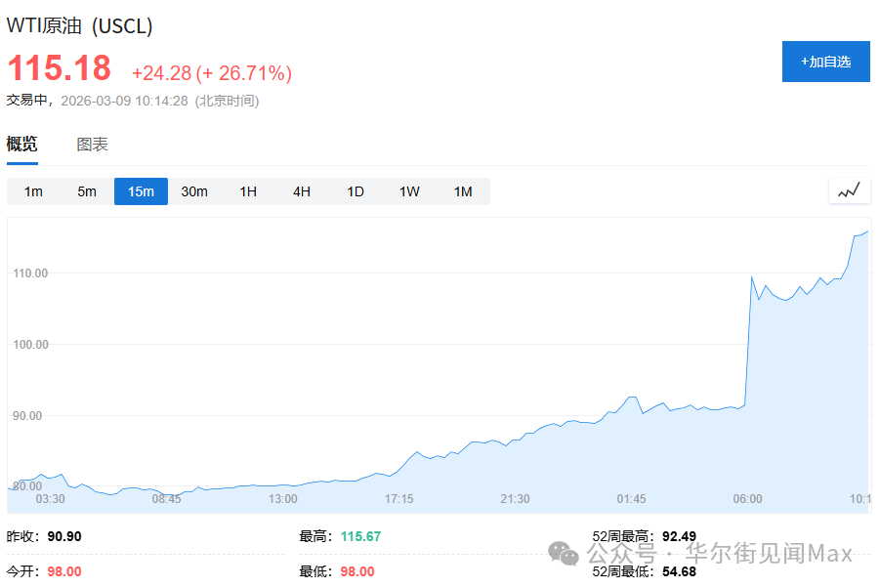The image size is (880, 588).
Task: Click the WTI原油 (USCL) title
Action: [81, 25]
